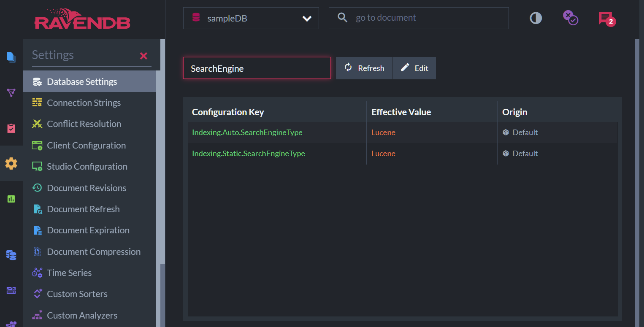Click the sampleDB dropdown chevron arrow

pyautogui.click(x=307, y=19)
